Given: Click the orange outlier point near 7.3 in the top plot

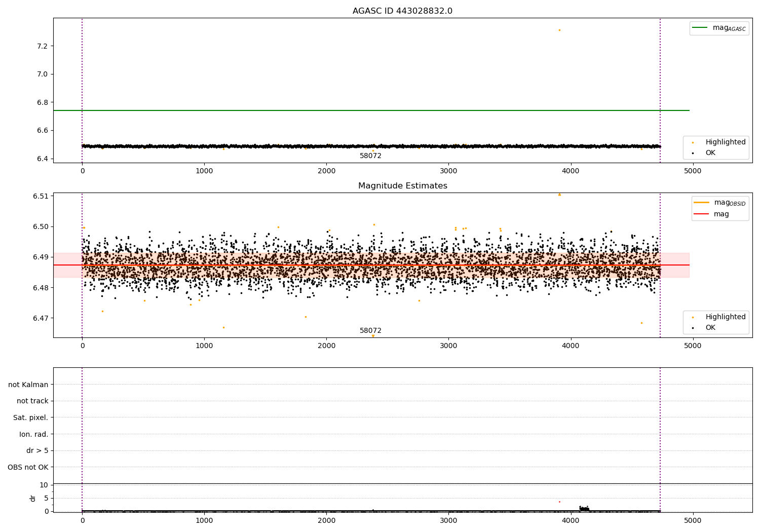Looking at the screenshot, I should [559, 30].
